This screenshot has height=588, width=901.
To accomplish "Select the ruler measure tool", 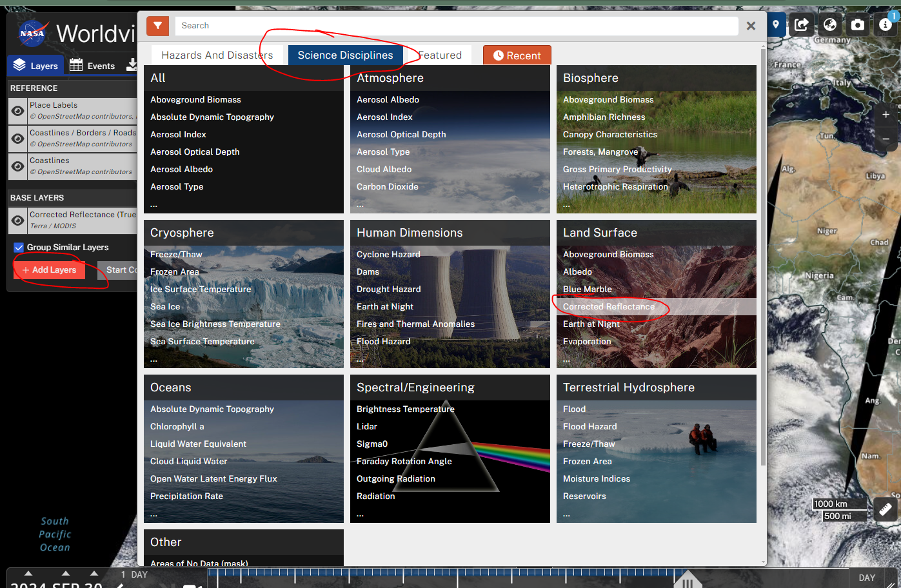I will (x=886, y=509).
